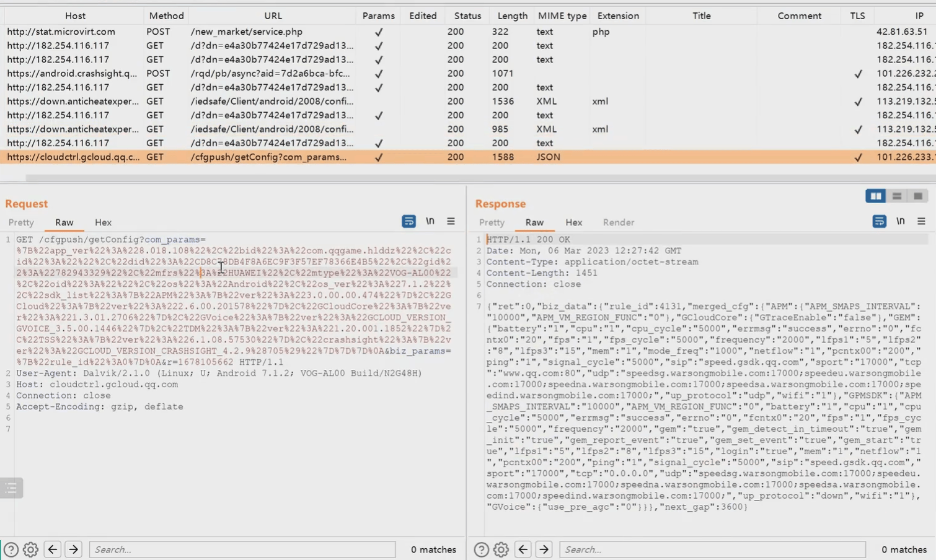936x560 pixels.
Task: Go to previous match in Request search
Action: coord(53,549)
